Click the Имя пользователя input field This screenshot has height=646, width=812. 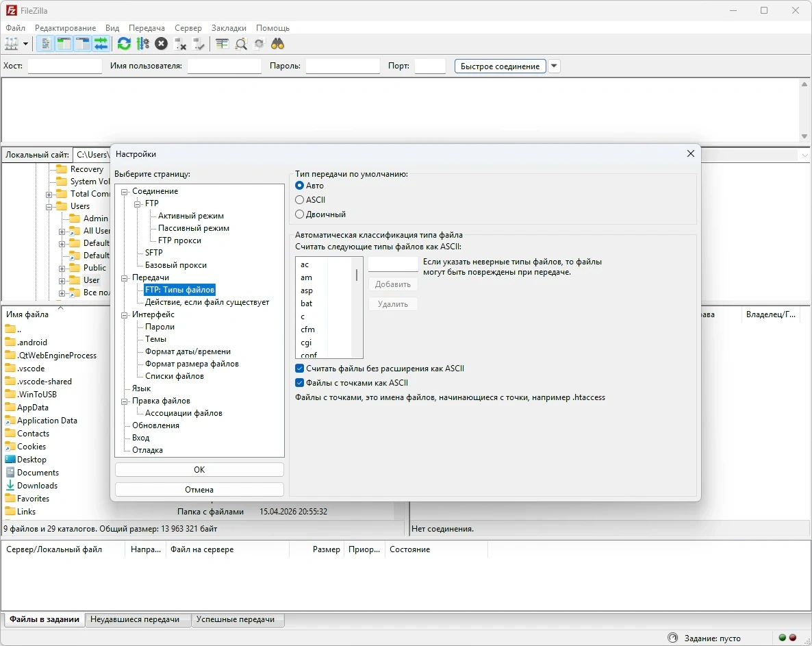click(x=225, y=66)
